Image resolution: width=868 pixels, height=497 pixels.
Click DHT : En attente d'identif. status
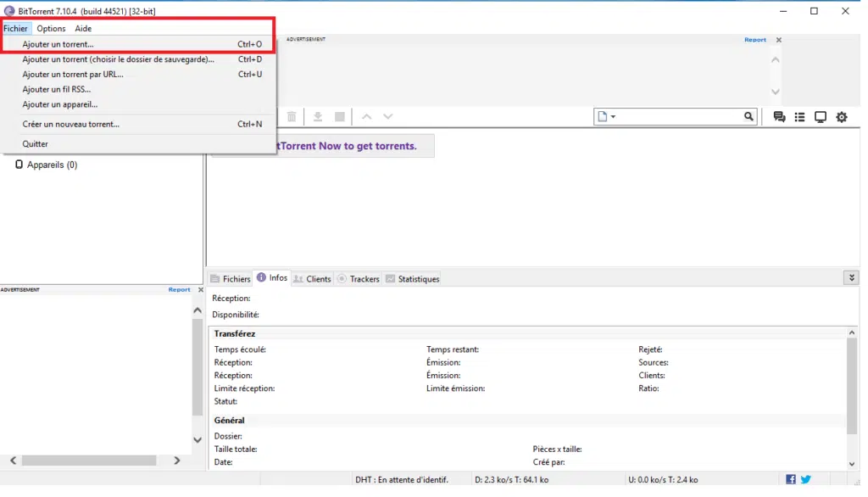point(402,480)
